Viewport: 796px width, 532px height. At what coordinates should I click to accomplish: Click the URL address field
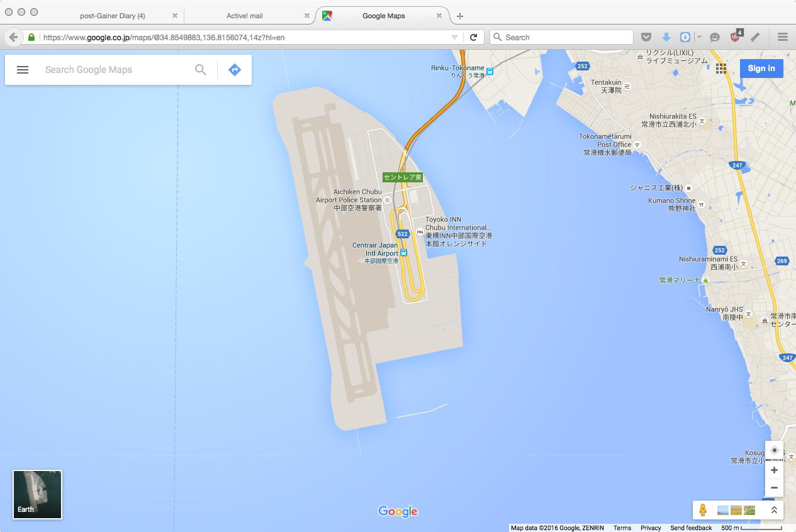point(245,37)
